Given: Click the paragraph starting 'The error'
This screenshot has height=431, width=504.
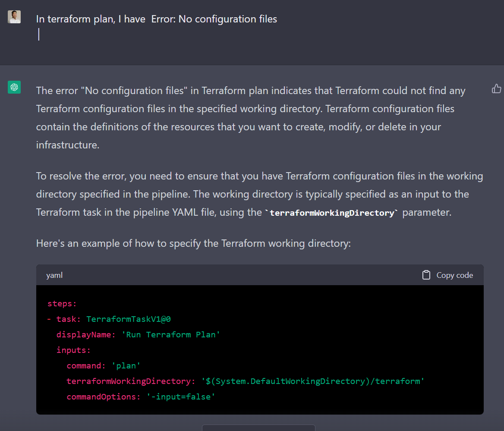Looking at the screenshot, I should pyautogui.click(x=250, y=118).
